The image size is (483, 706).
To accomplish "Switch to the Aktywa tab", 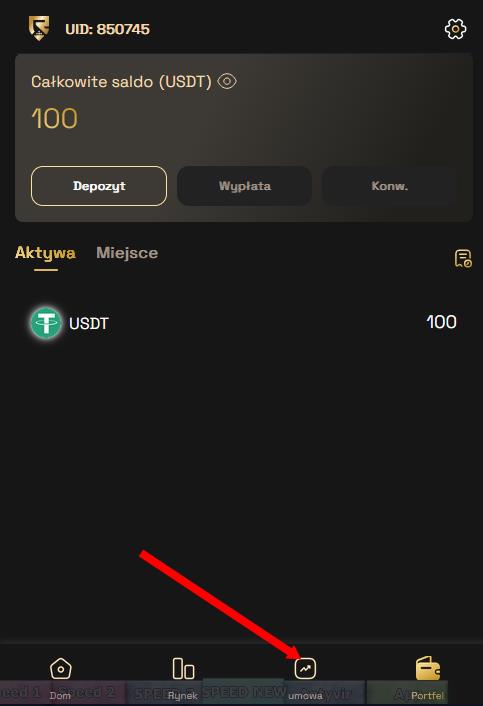I will 45,253.
